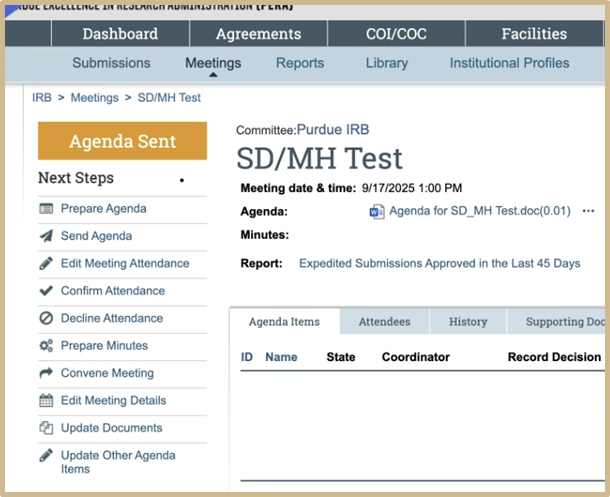
Task: Sort agenda items by Name column
Action: pyautogui.click(x=281, y=357)
